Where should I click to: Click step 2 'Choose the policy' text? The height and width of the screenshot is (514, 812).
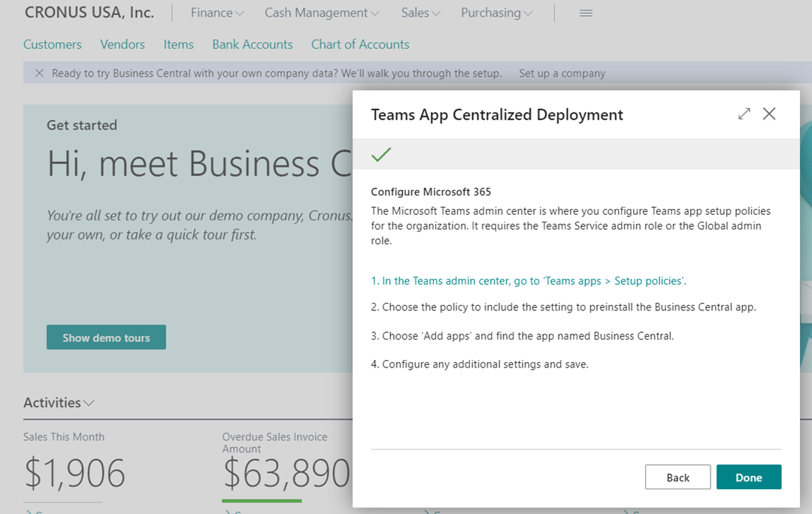pyautogui.click(x=563, y=307)
